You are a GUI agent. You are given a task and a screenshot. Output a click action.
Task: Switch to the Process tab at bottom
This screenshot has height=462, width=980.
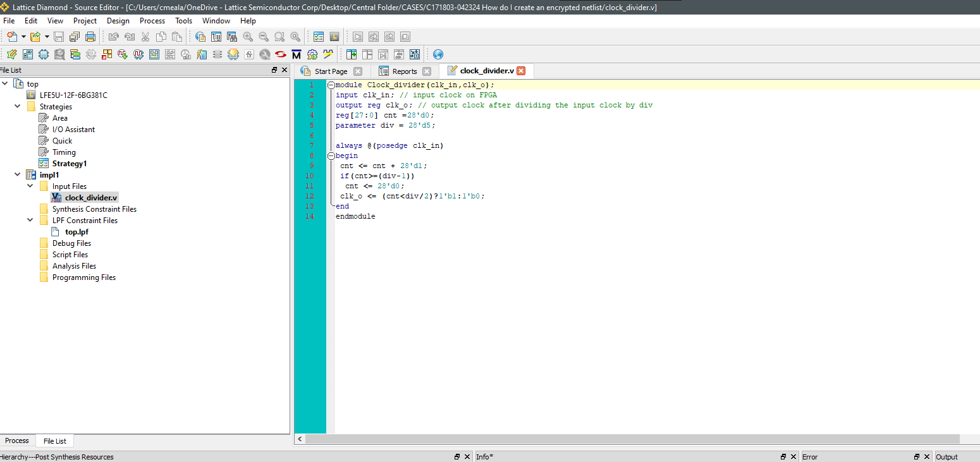(17, 441)
